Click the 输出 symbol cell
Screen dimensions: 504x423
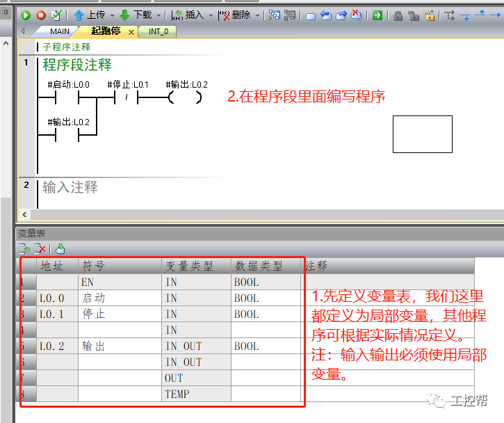pos(120,346)
